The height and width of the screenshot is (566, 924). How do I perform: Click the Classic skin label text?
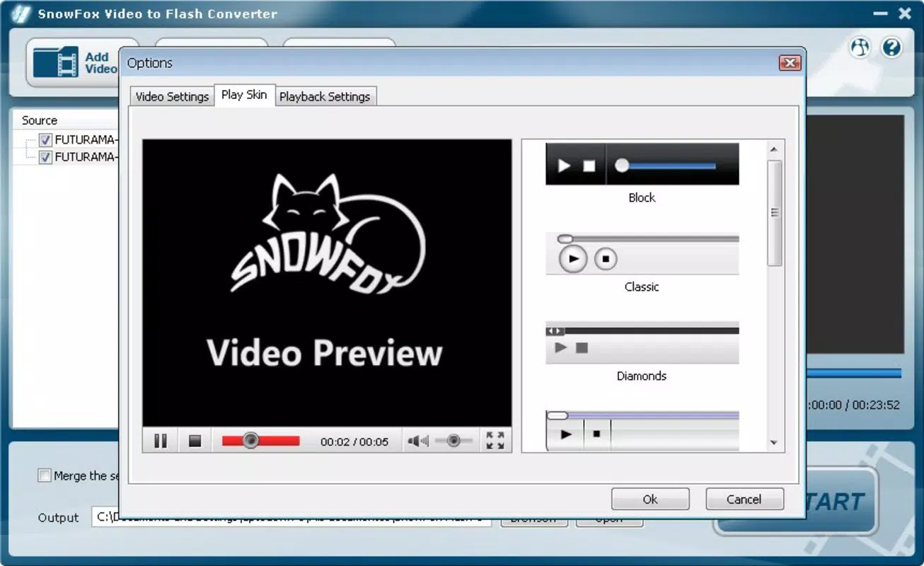tap(642, 287)
